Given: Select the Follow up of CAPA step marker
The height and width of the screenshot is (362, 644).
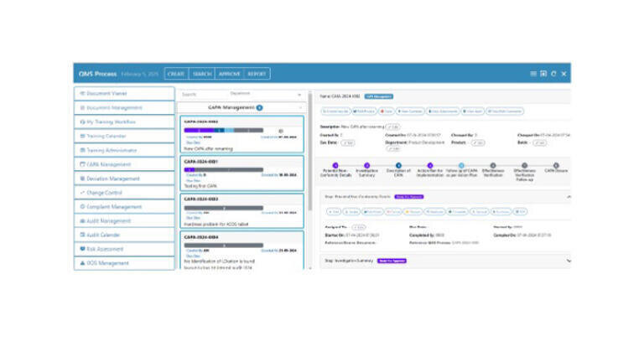Looking at the screenshot, I should coord(462,166).
